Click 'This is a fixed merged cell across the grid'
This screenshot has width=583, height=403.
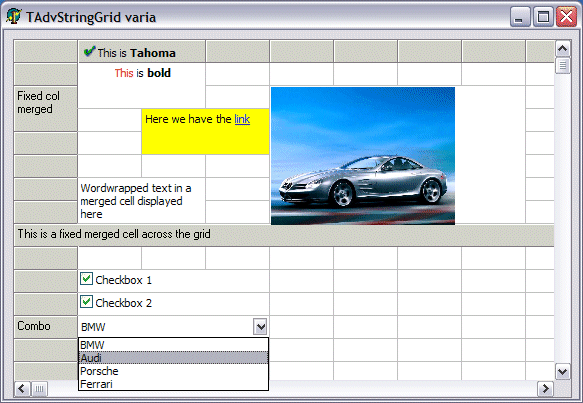click(x=284, y=235)
